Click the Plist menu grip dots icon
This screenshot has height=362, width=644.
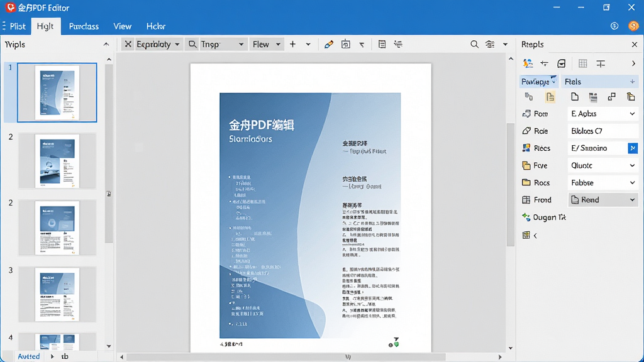[4, 26]
